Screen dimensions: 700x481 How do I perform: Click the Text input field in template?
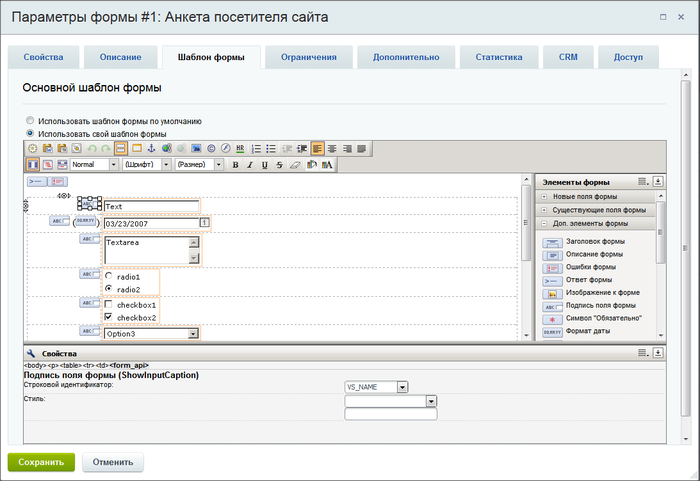(x=151, y=206)
